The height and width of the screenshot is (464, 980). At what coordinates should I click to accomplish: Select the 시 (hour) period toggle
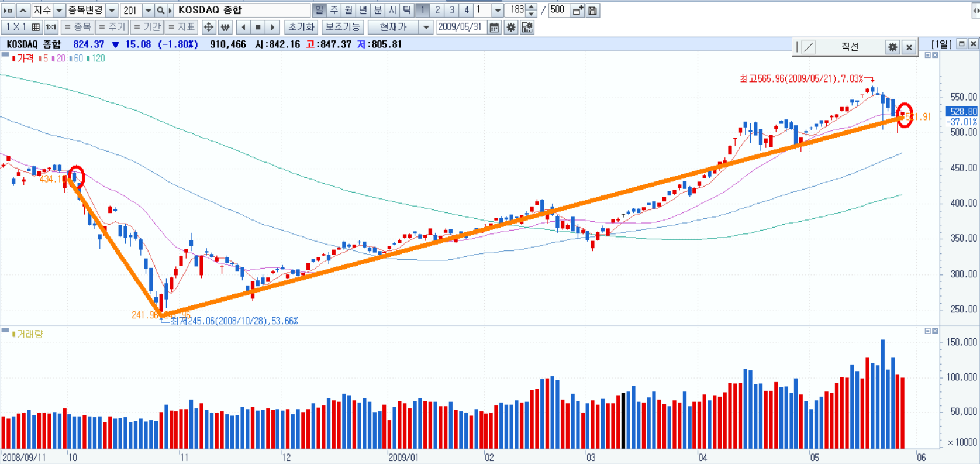click(392, 11)
